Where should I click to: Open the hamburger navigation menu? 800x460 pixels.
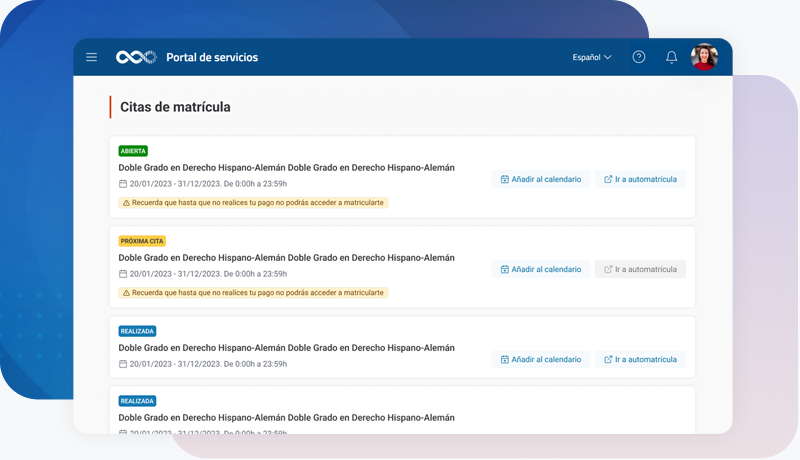[x=91, y=57]
